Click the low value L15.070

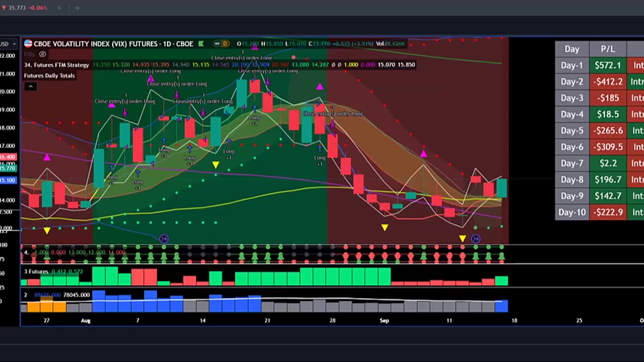[295, 44]
